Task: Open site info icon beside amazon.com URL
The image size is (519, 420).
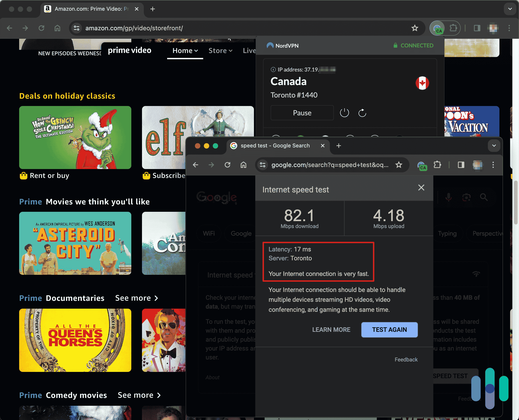Action: coord(77,28)
